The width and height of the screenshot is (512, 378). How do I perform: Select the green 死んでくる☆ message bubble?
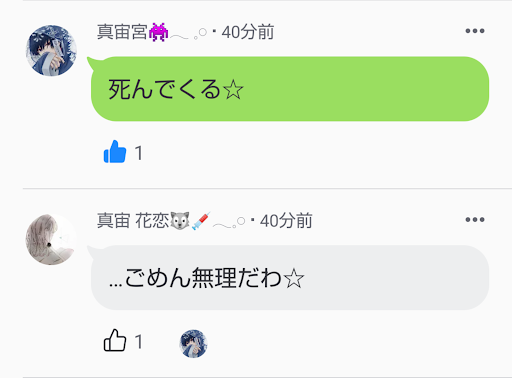pos(290,89)
